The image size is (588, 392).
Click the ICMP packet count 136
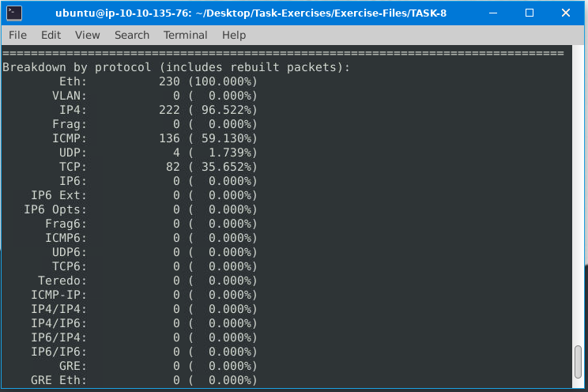tap(170, 138)
